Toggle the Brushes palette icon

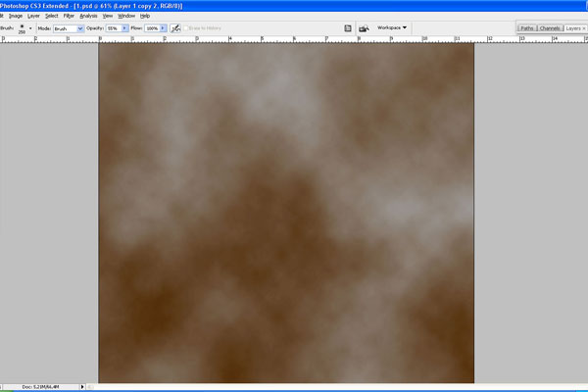tap(348, 28)
